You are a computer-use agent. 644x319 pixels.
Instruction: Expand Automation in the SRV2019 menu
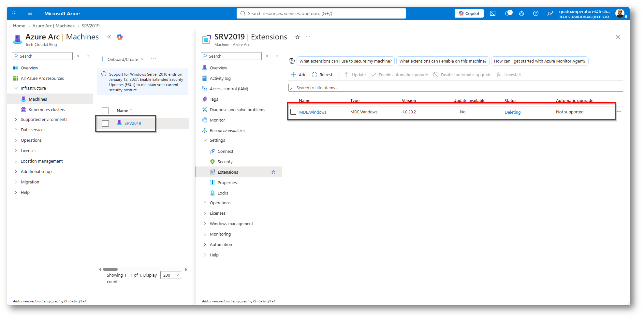205,245
